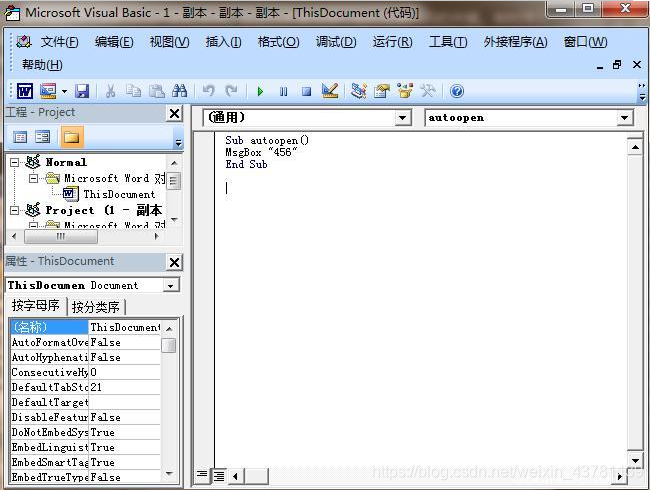The width and height of the screenshot is (653, 490).
Task: Toggle Design Mode icon
Action: [x=330, y=91]
